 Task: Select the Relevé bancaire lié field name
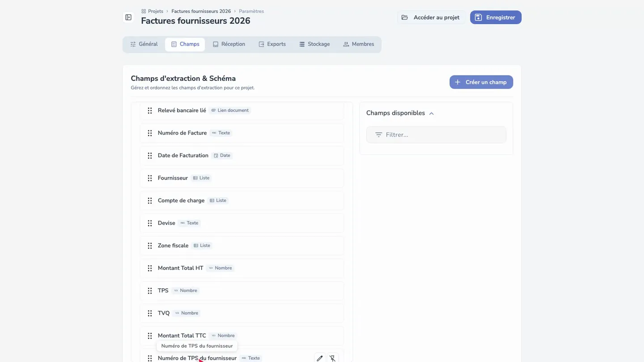[182, 110]
